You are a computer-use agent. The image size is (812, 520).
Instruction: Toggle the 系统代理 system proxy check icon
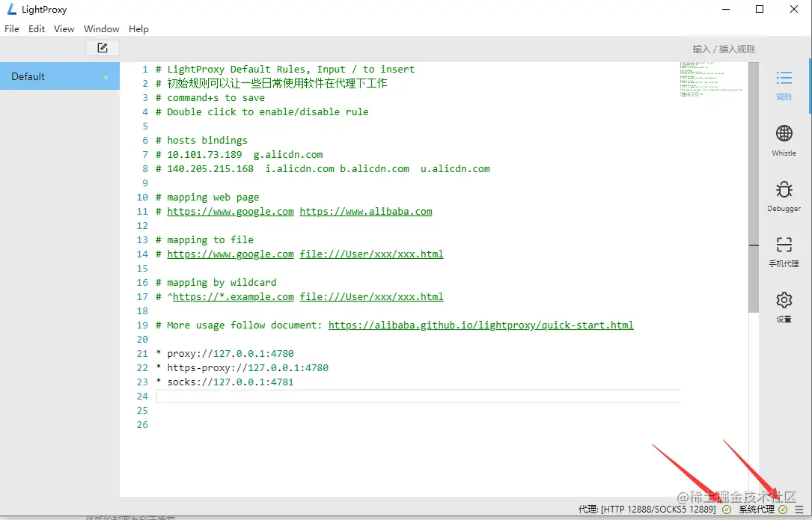pos(783,510)
